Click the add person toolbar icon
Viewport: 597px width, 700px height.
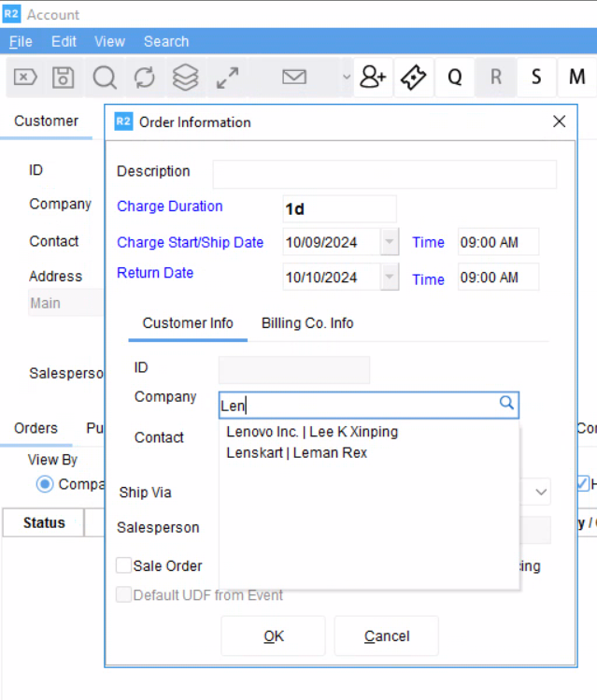click(x=373, y=78)
